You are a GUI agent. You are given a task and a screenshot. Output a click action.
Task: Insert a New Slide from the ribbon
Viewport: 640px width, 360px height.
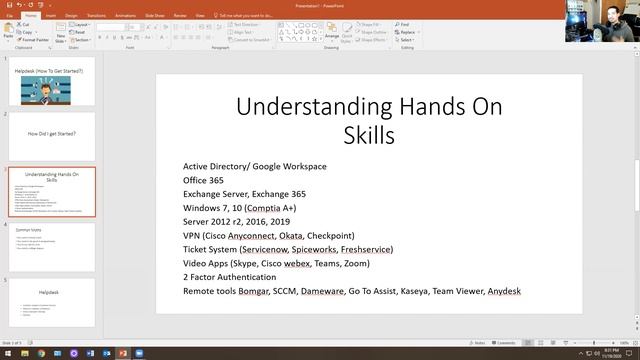pos(60,32)
